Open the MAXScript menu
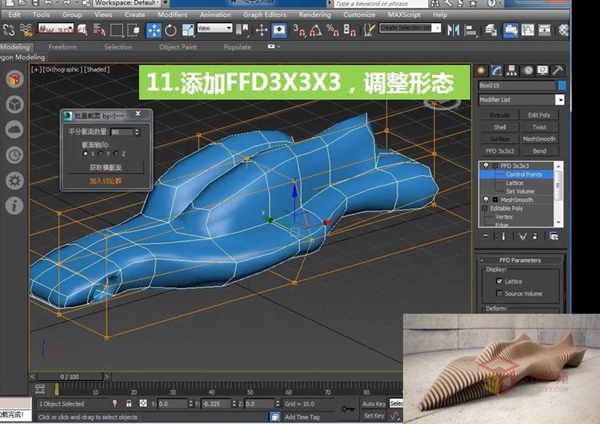The height and width of the screenshot is (424, 600). pyautogui.click(x=404, y=15)
